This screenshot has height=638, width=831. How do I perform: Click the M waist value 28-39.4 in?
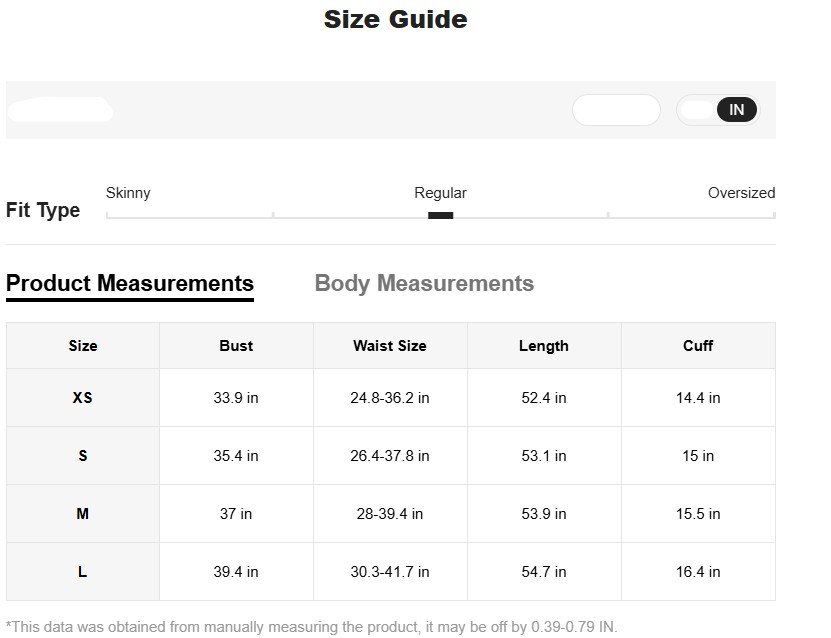click(390, 514)
